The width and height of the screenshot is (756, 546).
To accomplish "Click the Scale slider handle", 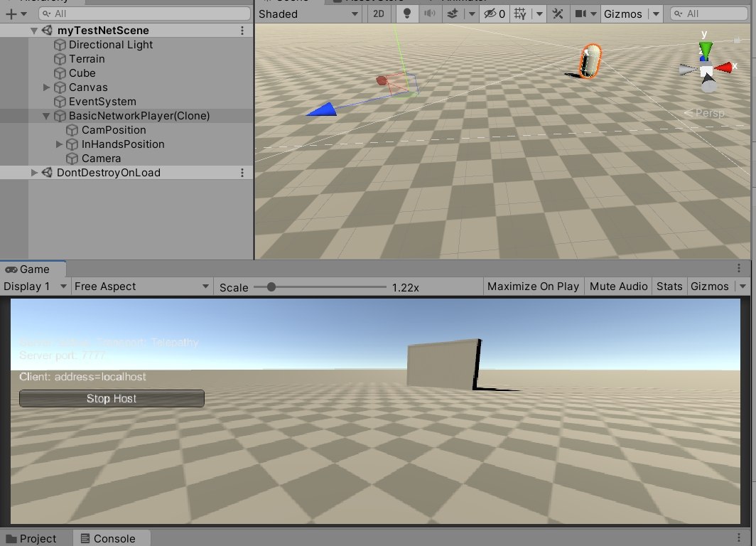I will pyautogui.click(x=271, y=287).
